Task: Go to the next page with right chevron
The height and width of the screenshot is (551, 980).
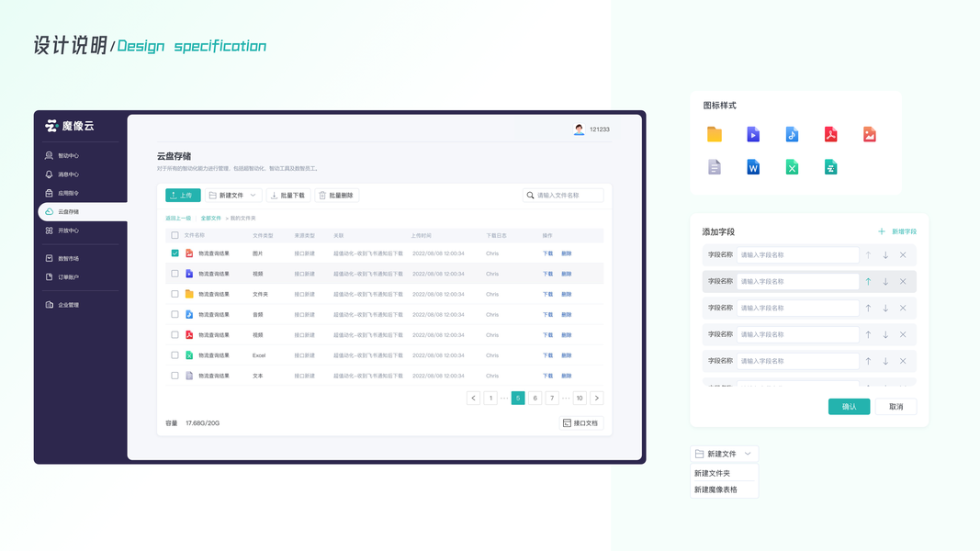Action: coord(597,398)
